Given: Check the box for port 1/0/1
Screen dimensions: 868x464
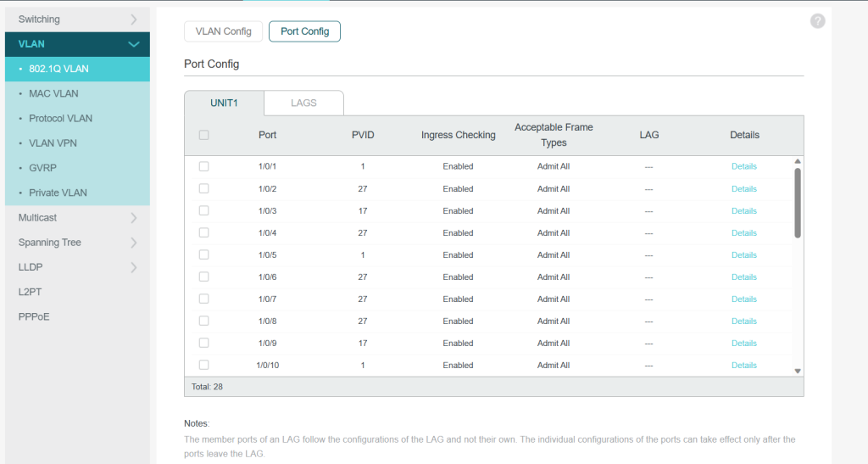Looking at the screenshot, I should click(203, 166).
